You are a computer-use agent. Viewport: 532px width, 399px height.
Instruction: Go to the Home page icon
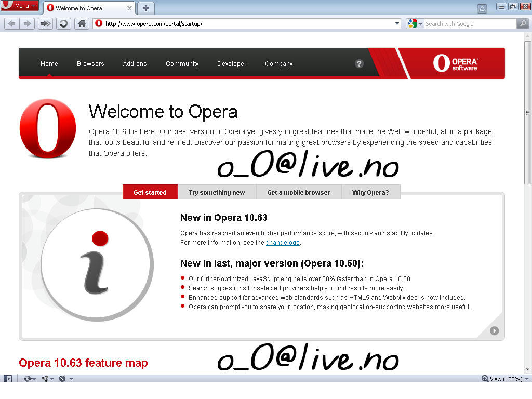(82, 24)
